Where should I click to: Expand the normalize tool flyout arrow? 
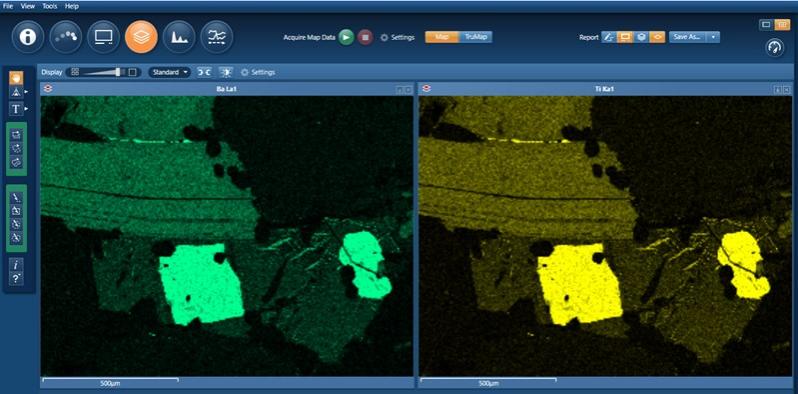pyautogui.click(x=26, y=92)
